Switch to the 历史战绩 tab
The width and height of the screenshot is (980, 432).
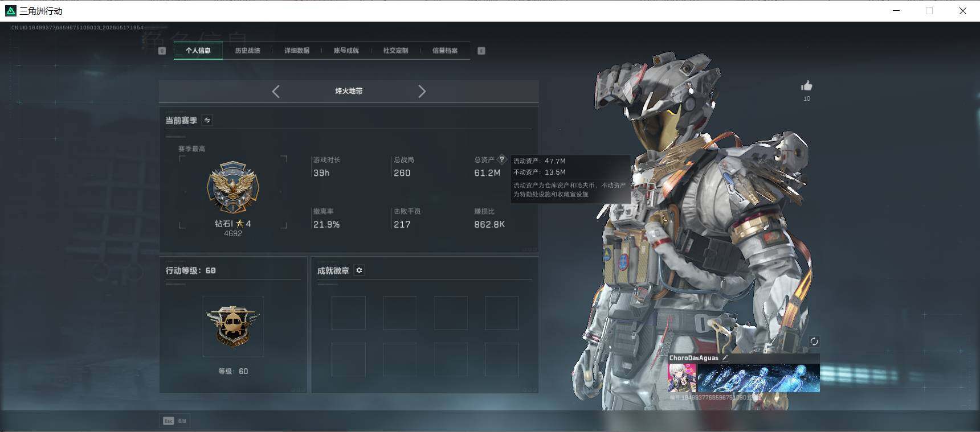click(247, 51)
